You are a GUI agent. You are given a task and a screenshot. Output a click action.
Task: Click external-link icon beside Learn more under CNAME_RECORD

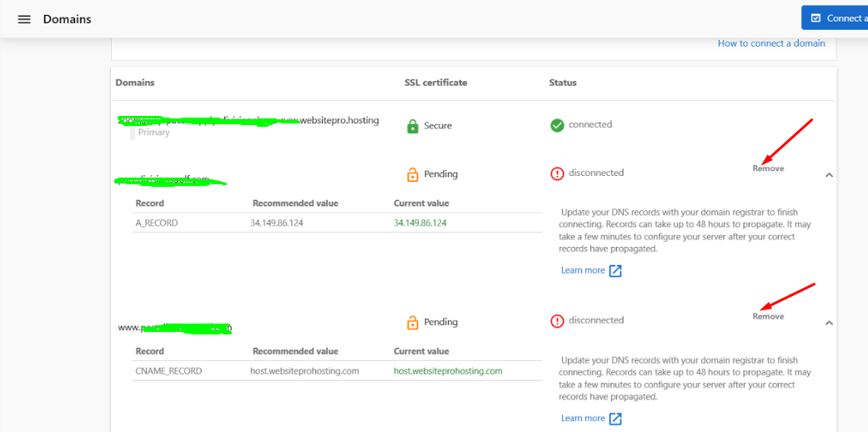tap(615, 418)
